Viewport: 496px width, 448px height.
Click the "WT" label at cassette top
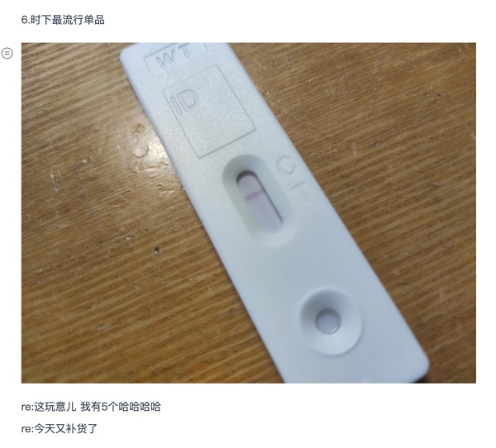[175, 58]
